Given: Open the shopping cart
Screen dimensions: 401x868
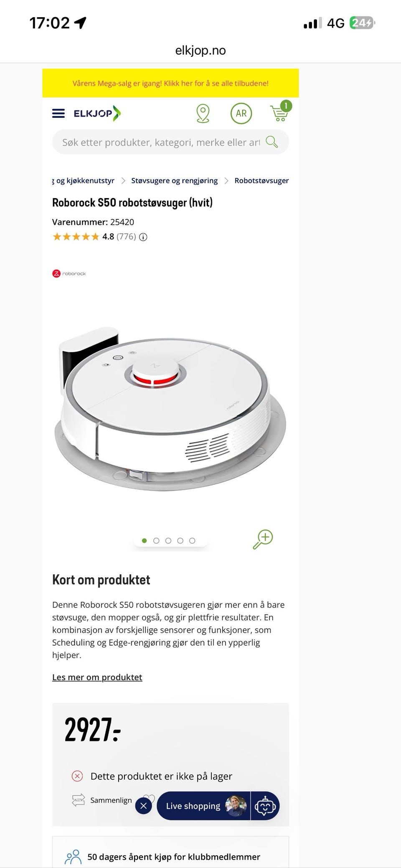Looking at the screenshot, I should (281, 111).
